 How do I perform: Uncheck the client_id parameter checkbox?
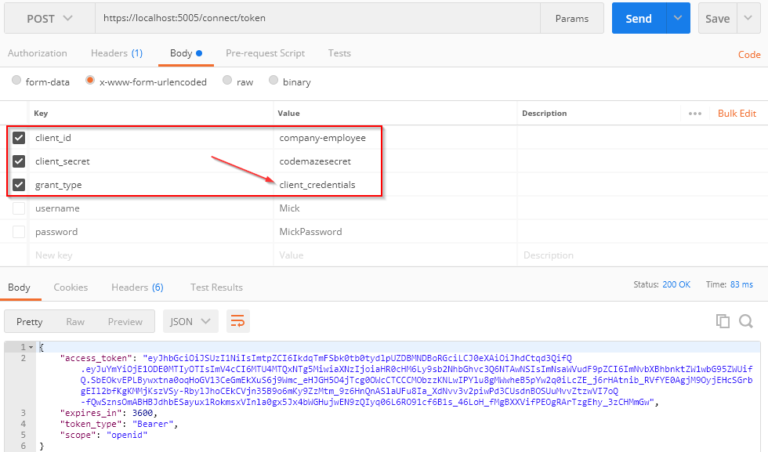pos(19,138)
